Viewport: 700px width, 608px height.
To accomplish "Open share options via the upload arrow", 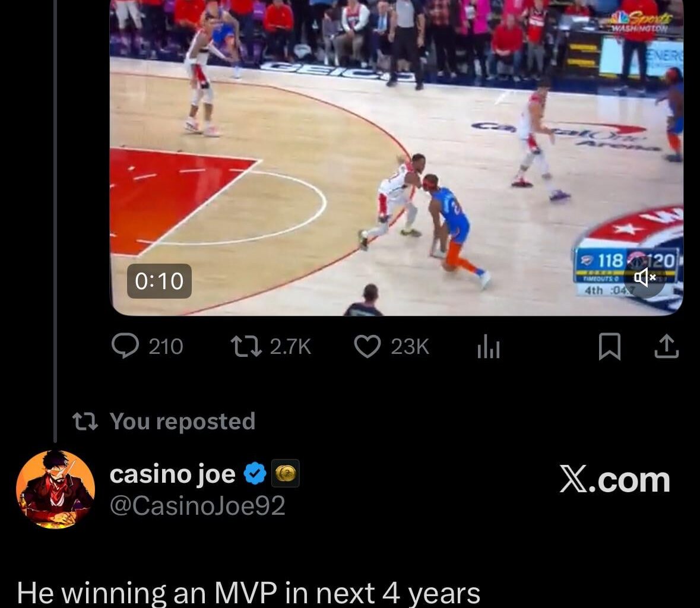I will pyautogui.click(x=667, y=346).
